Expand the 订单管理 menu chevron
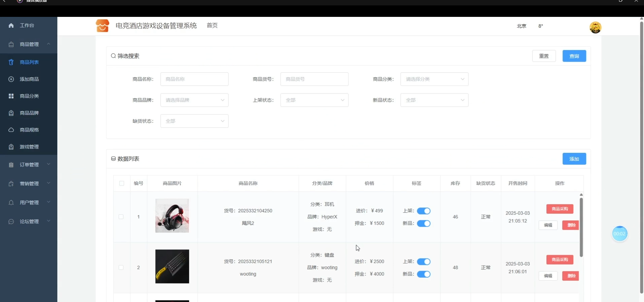 coord(49,164)
